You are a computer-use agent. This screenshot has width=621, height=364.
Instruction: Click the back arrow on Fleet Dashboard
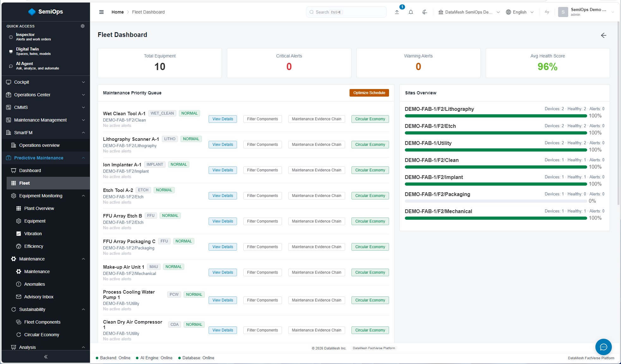click(604, 35)
